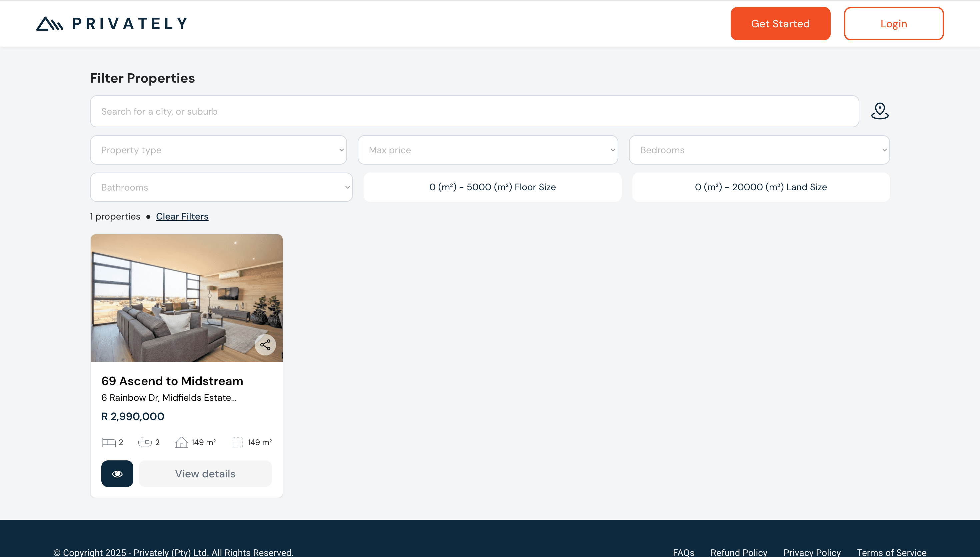Open the Property type dropdown
980x557 pixels.
click(x=219, y=150)
